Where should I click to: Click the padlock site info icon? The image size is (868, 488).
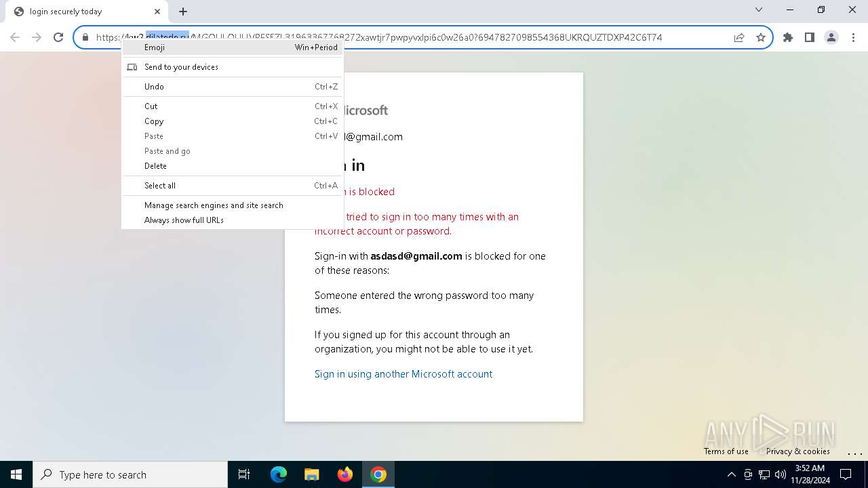pos(85,37)
